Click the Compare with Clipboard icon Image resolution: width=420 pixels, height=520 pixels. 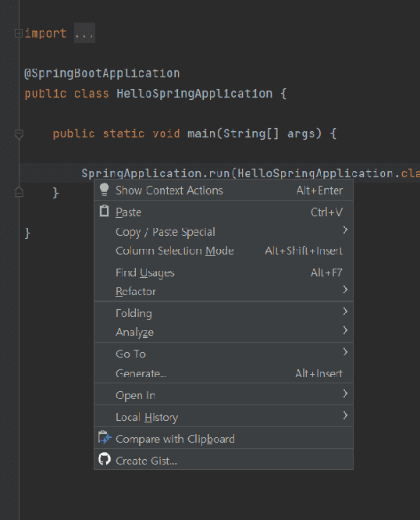pyautogui.click(x=105, y=438)
